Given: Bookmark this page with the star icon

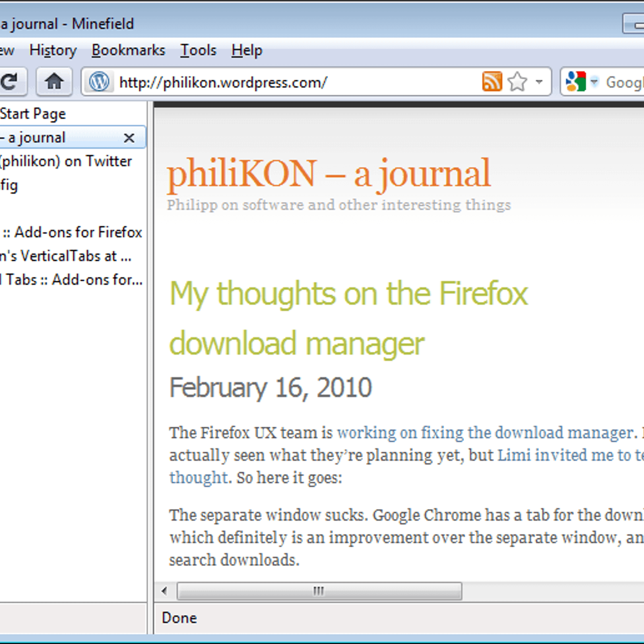Looking at the screenshot, I should tap(517, 82).
